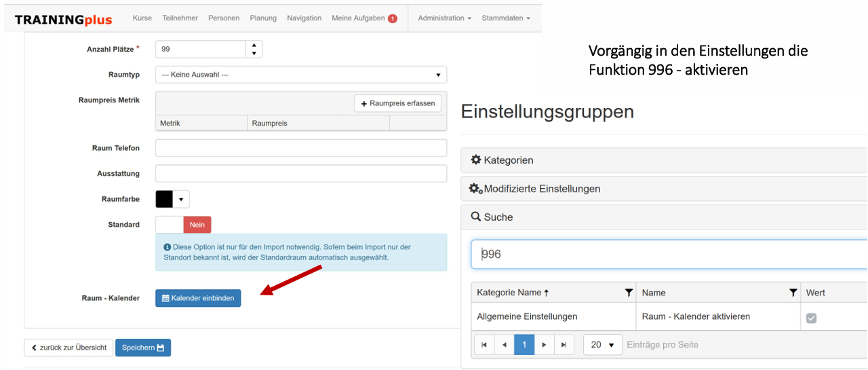Toggle the Standard switch showing Nein
Screen dimensions: 868x370
tap(183, 225)
